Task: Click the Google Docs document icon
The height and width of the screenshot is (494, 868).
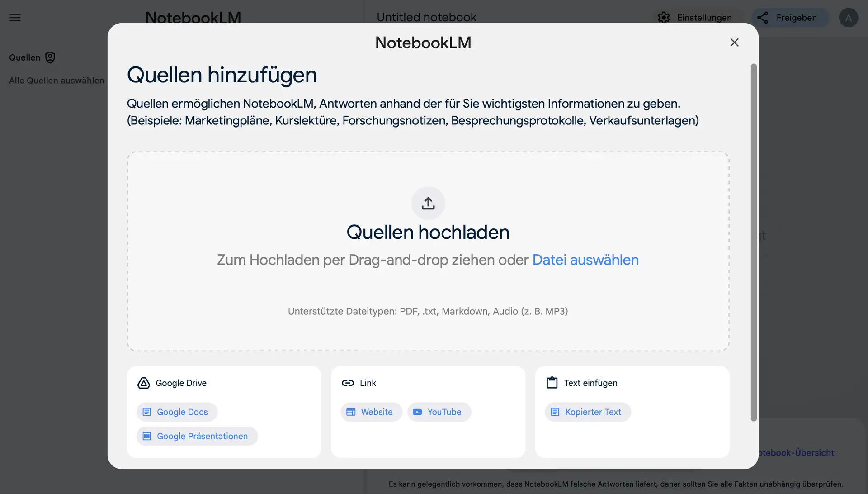Action: coord(147,412)
